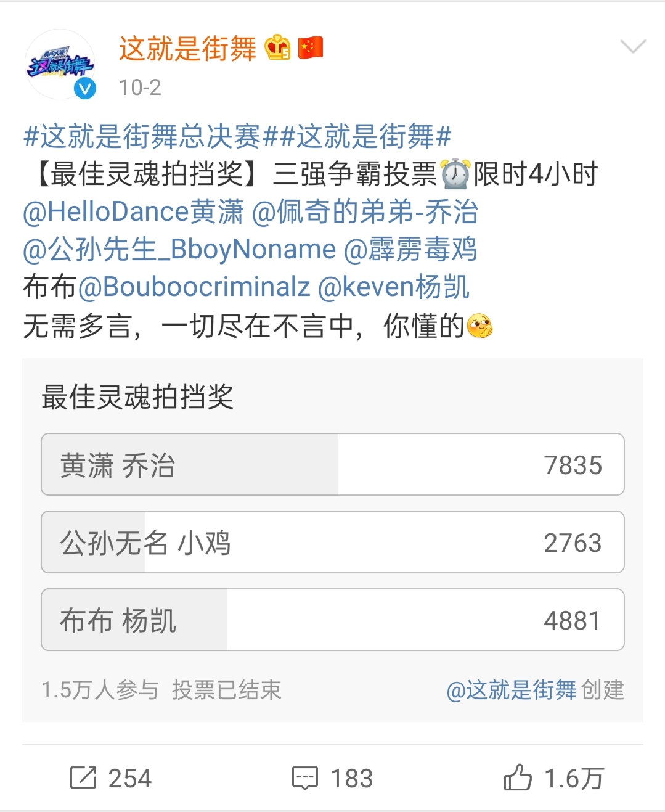
Task: Select poll option 黄潇 乔治
Action: [332, 464]
